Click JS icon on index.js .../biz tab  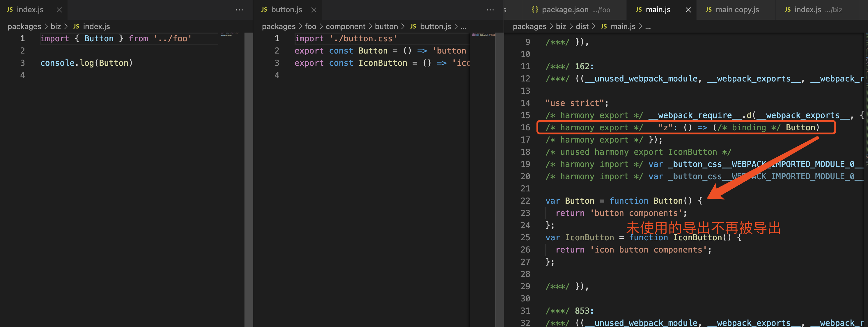787,9
